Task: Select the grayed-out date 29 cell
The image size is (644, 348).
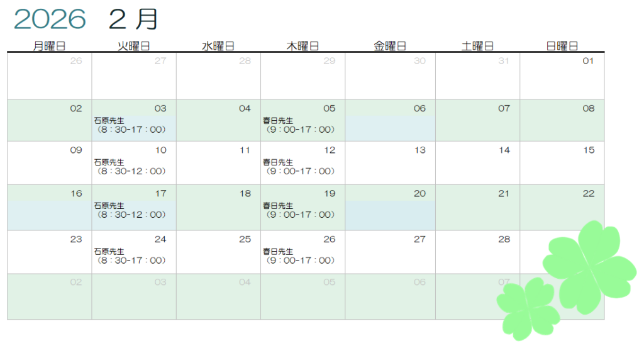Action: pyautogui.click(x=303, y=76)
